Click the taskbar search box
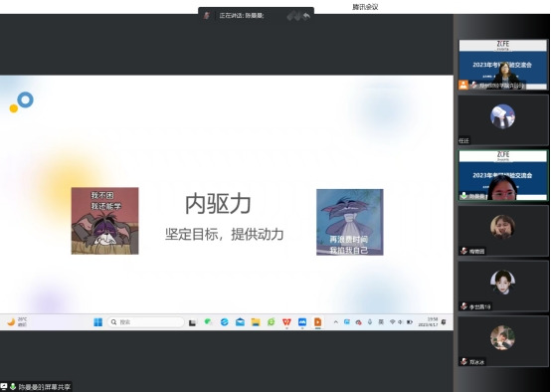Viewport: 551px width, 392px height. (x=145, y=322)
